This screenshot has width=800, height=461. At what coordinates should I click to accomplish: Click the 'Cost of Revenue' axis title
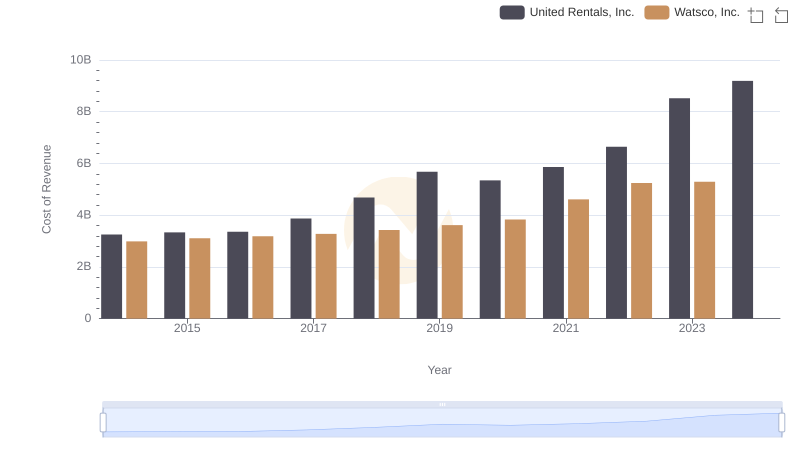pos(46,189)
